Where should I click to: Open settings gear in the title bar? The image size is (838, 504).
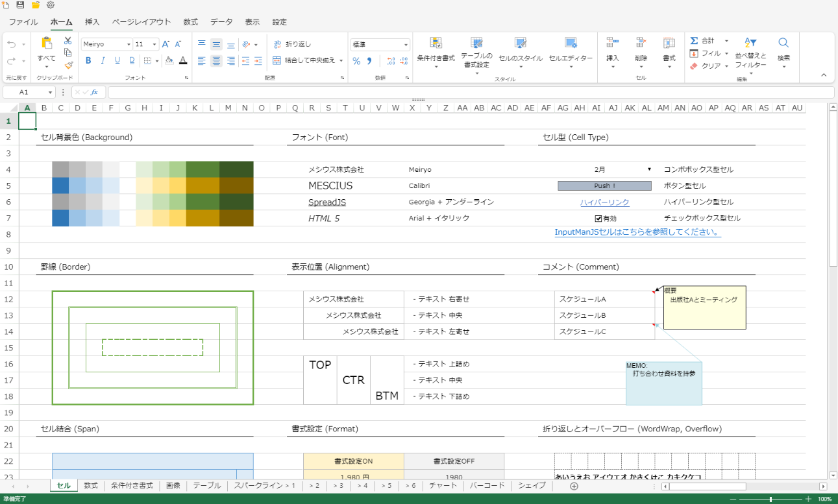(51, 5)
